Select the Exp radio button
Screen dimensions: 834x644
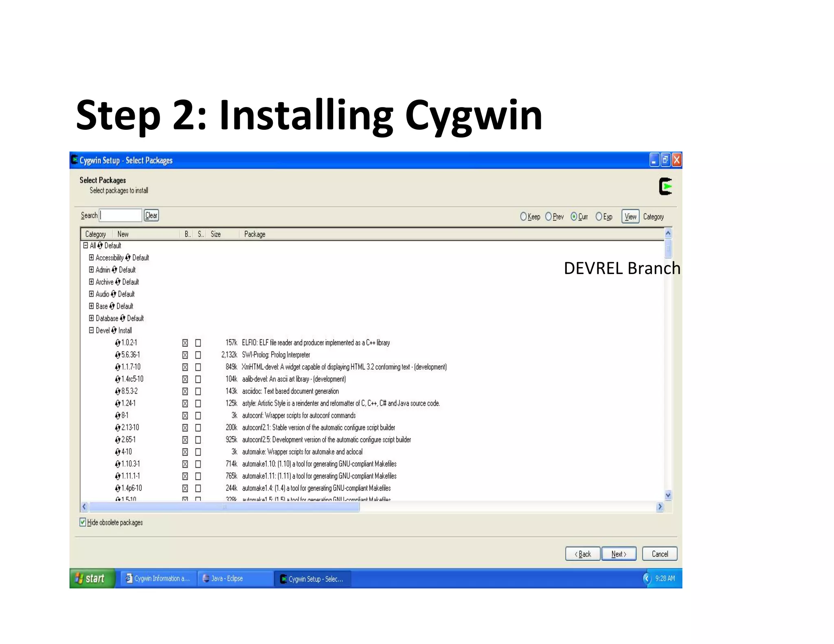coord(599,217)
